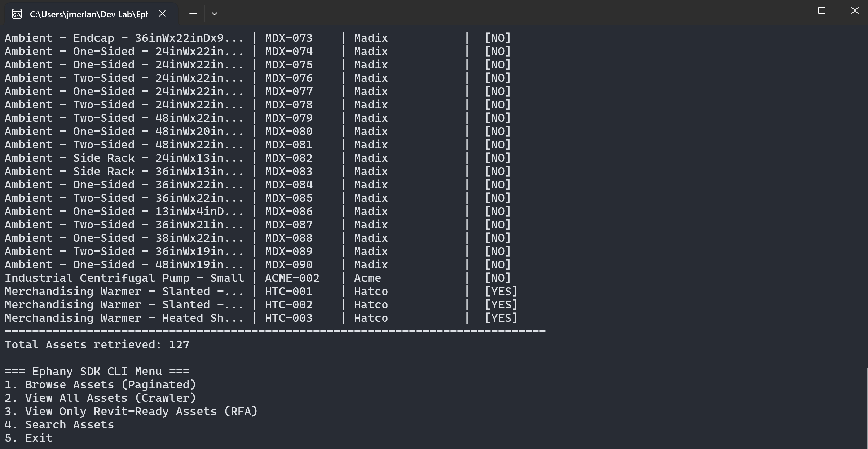Click the Search Assets menu line
Image resolution: width=868 pixels, height=449 pixels.
click(60, 424)
